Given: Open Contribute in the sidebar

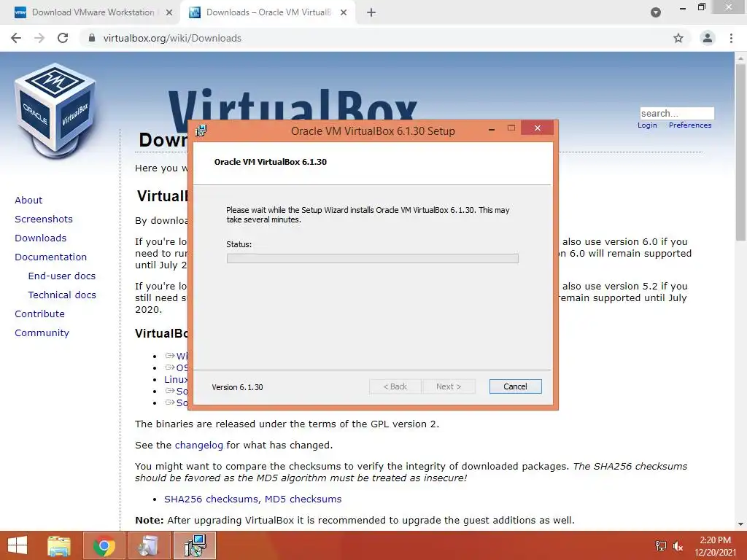Looking at the screenshot, I should coord(39,314).
